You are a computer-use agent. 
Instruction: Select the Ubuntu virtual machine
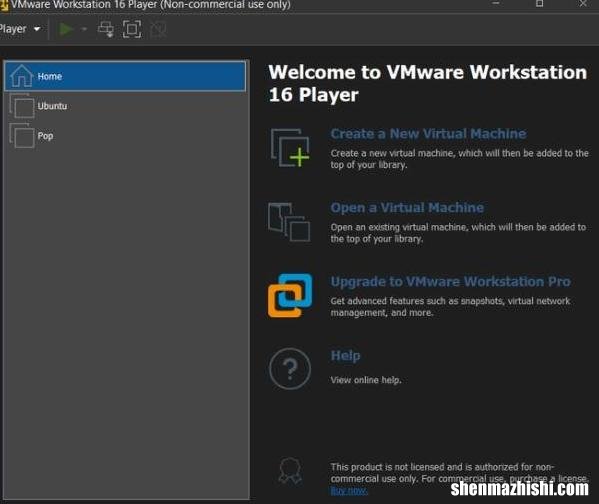[x=125, y=106]
